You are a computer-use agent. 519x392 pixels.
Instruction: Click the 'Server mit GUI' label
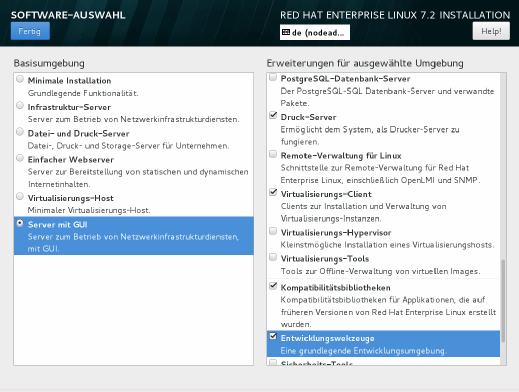[58, 225]
